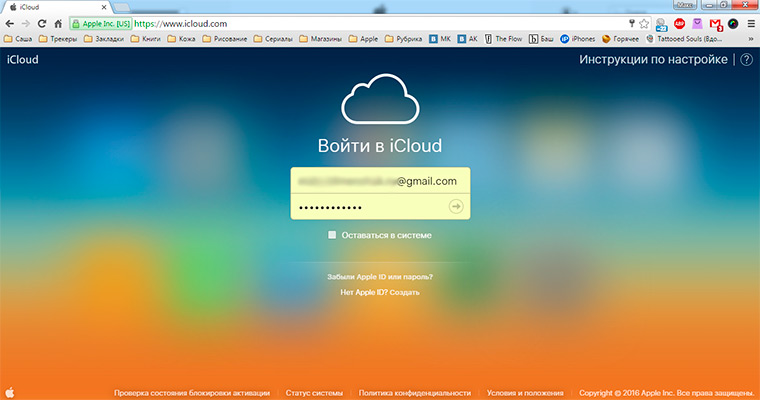Screen dimensions: 760x400
Task: Open the Gmail checker extension icon
Action: pos(715,24)
